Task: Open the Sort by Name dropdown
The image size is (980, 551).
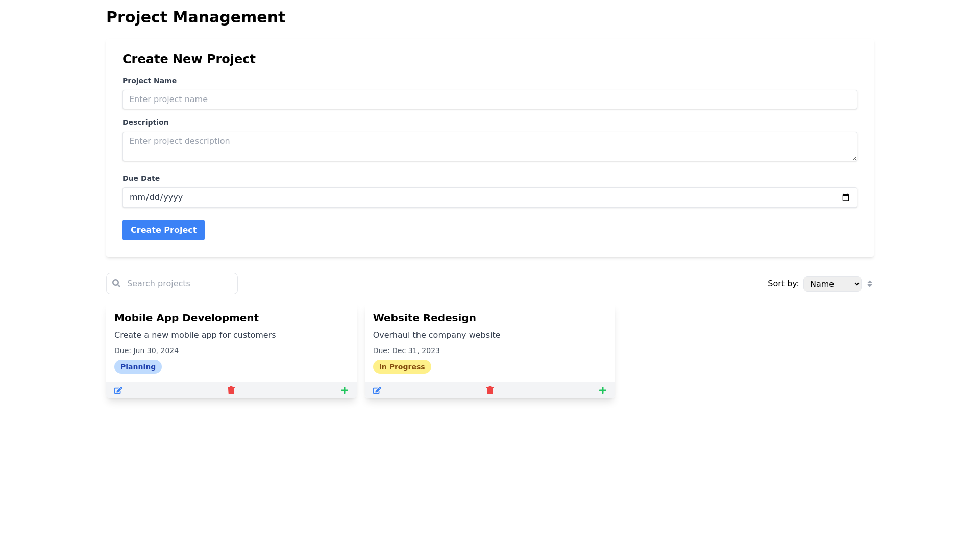Action: click(x=832, y=284)
